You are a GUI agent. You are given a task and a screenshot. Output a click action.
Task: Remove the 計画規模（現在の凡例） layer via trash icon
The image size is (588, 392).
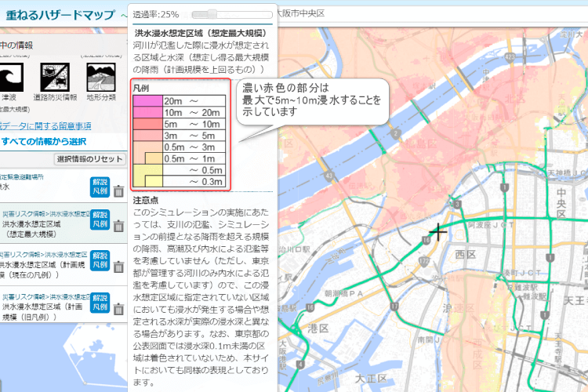(x=119, y=267)
